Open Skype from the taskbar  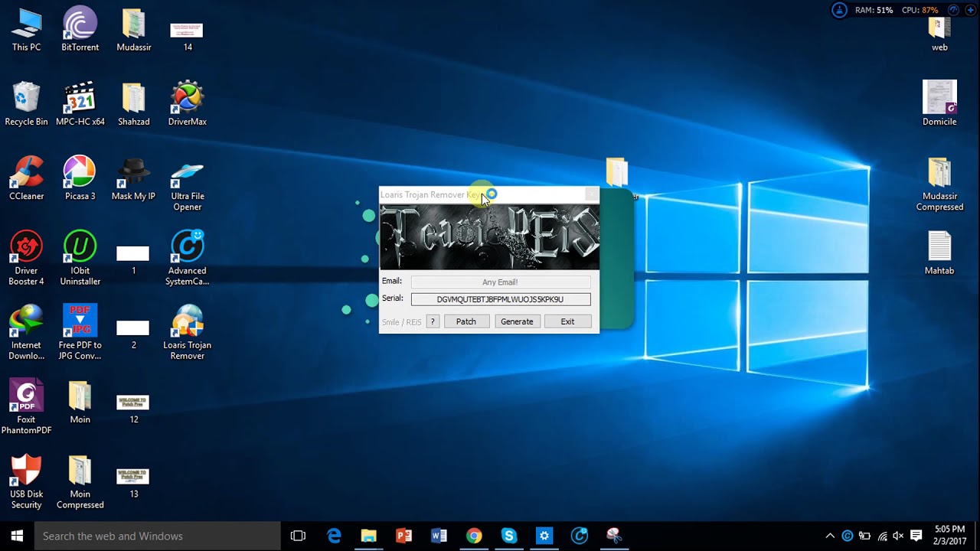click(x=509, y=536)
